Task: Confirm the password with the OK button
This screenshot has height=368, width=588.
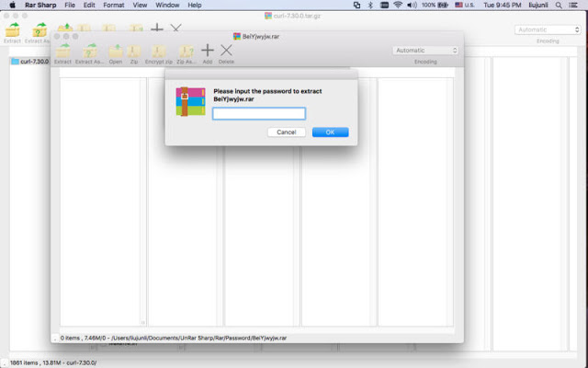Action: click(331, 132)
